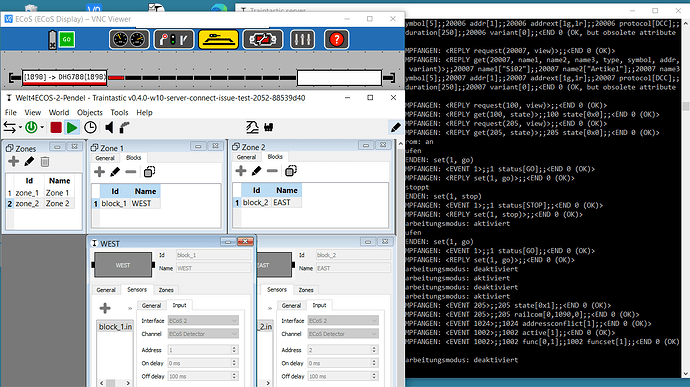Edit selected zone with pencil in Zones panel
The image size is (690, 387).
tap(29, 162)
